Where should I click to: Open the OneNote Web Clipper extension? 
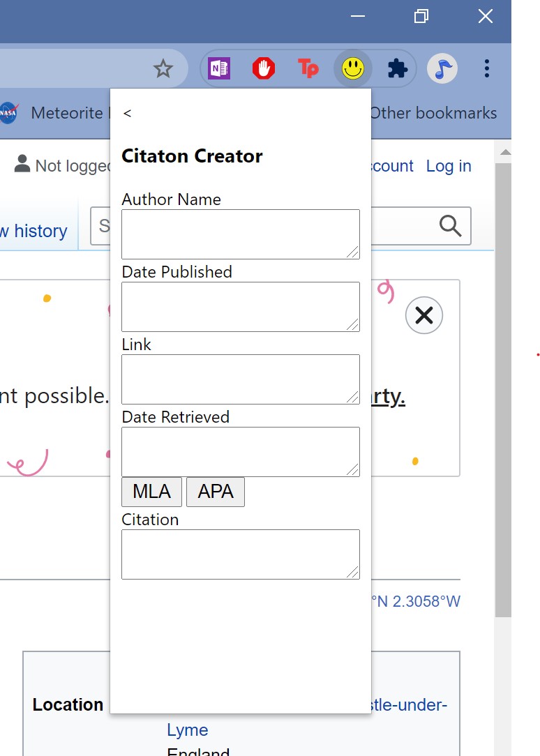coord(219,68)
